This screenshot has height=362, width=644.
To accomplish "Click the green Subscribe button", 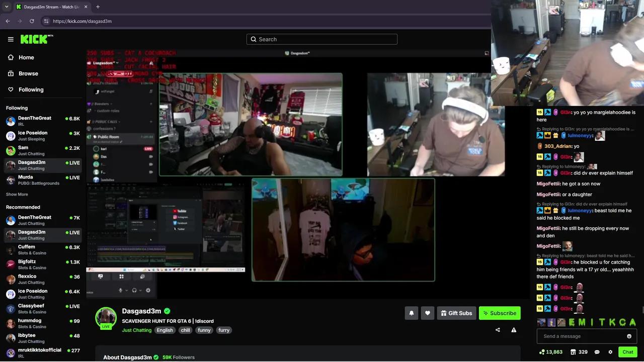I will click(500, 313).
